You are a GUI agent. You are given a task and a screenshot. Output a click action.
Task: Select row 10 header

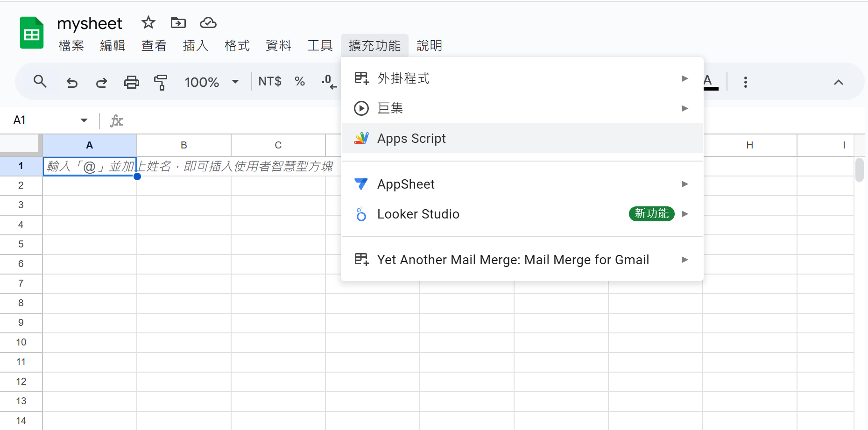point(21,342)
